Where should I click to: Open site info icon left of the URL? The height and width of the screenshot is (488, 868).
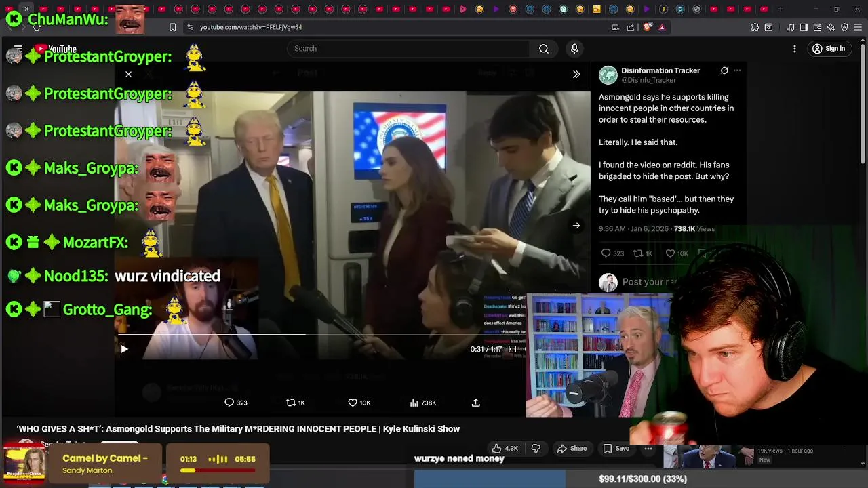point(190,27)
